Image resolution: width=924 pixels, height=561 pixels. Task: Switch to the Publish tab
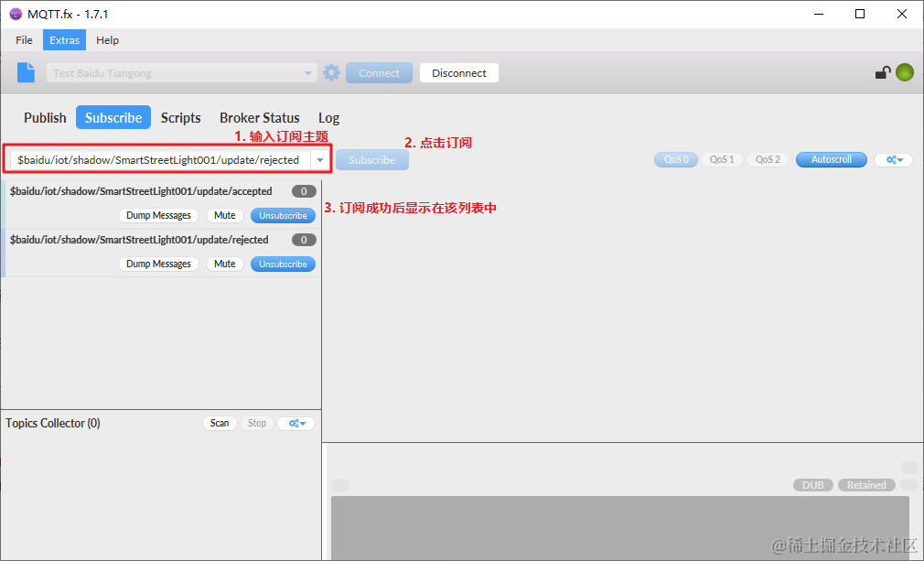click(45, 118)
